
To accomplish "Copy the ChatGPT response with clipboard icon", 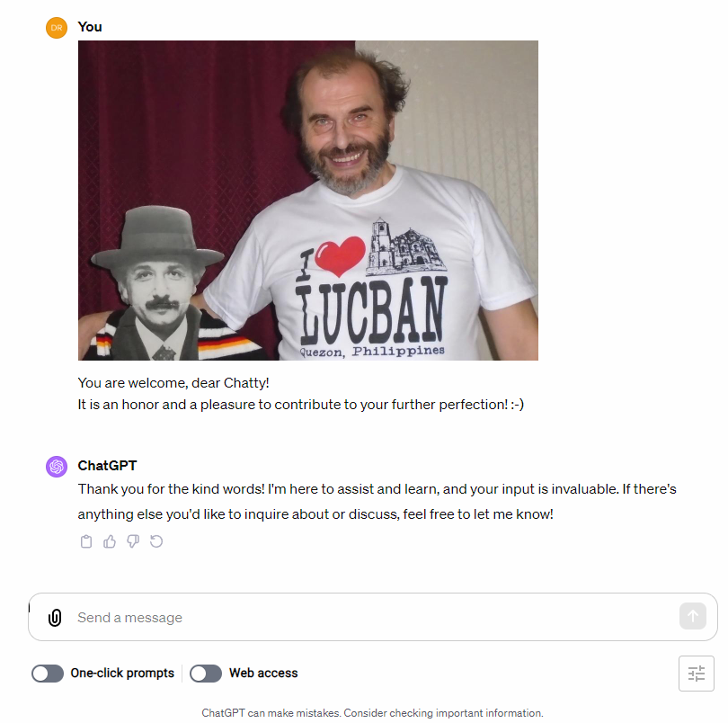I will coord(86,541).
